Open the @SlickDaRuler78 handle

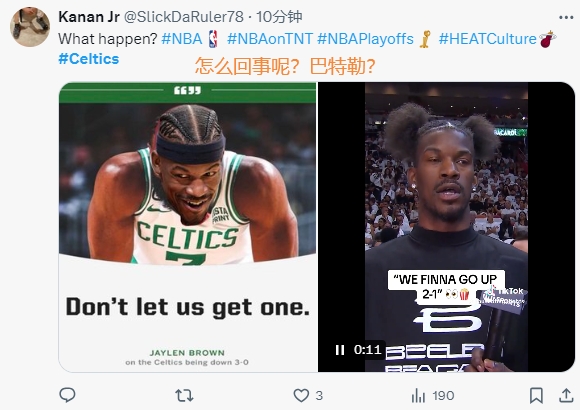(183, 17)
